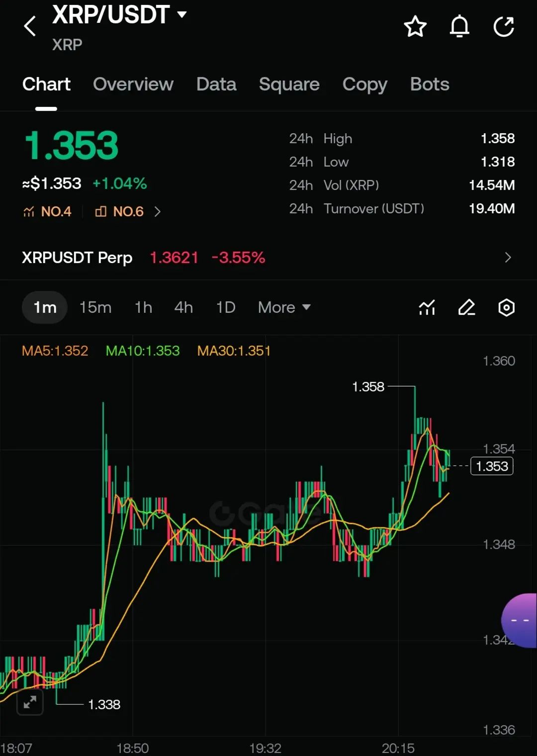Tap the -3.55% Perp change
Screen dimensions: 537x756
click(238, 258)
